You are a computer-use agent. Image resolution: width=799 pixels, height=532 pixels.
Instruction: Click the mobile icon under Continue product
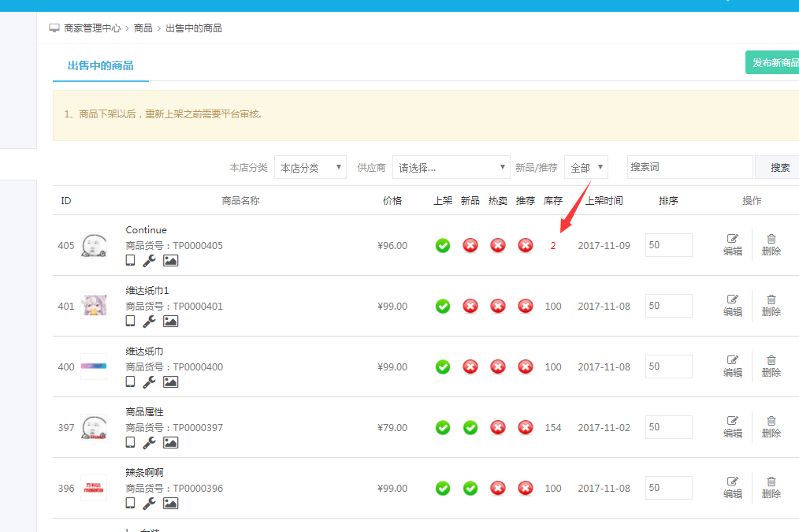(131, 260)
